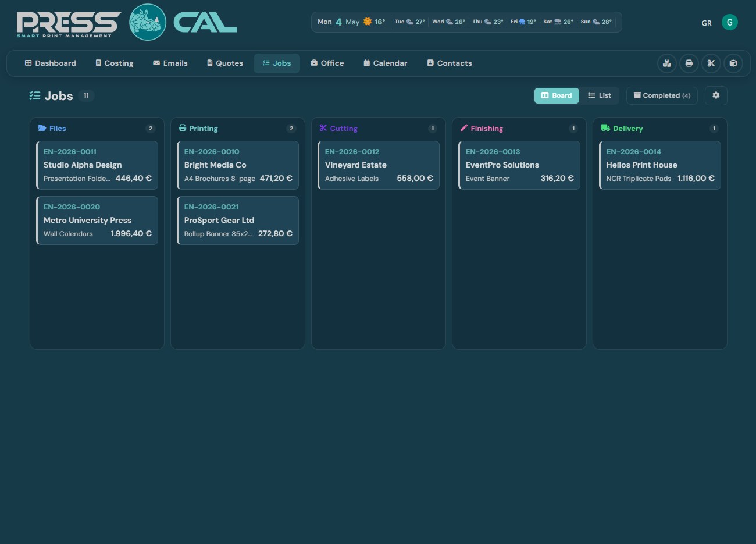Click the Jobs total count badge 11
This screenshot has width=756, height=544.
86,95
